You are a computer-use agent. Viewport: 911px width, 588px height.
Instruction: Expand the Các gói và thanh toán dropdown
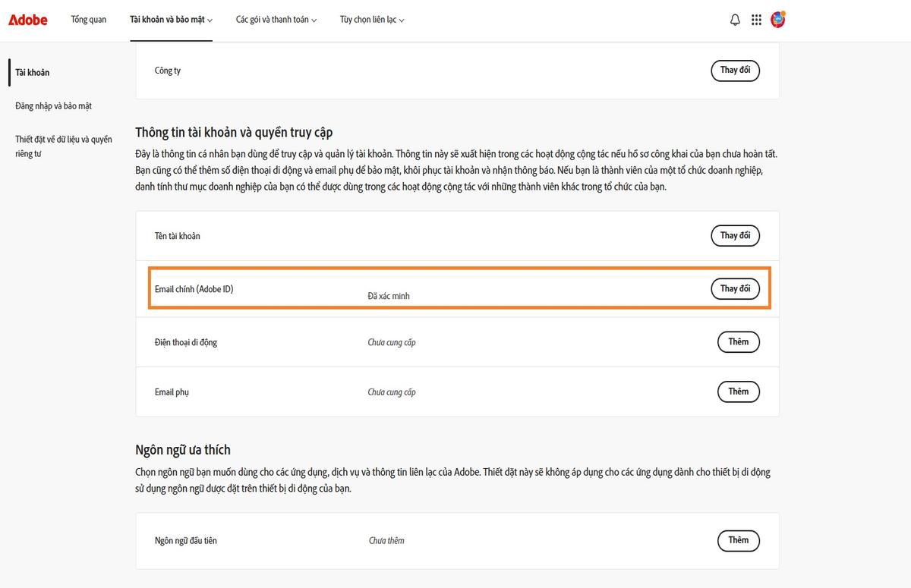[276, 20]
